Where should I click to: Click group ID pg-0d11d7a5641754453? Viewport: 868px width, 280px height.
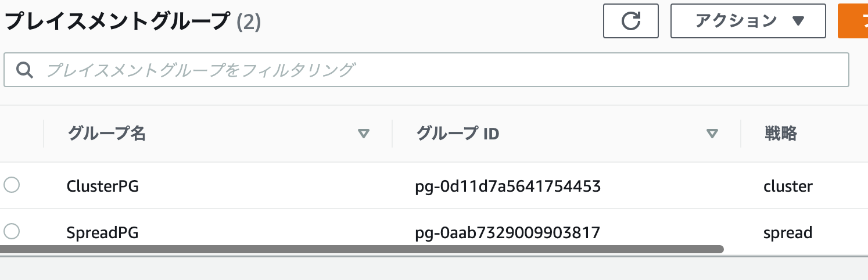tap(508, 186)
